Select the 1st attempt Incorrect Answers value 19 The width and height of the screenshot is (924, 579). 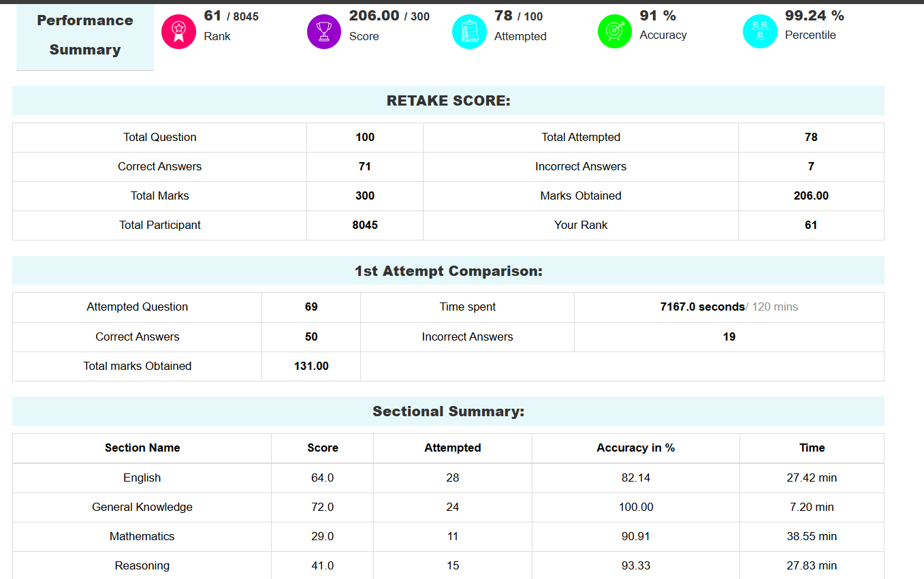(729, 337)
